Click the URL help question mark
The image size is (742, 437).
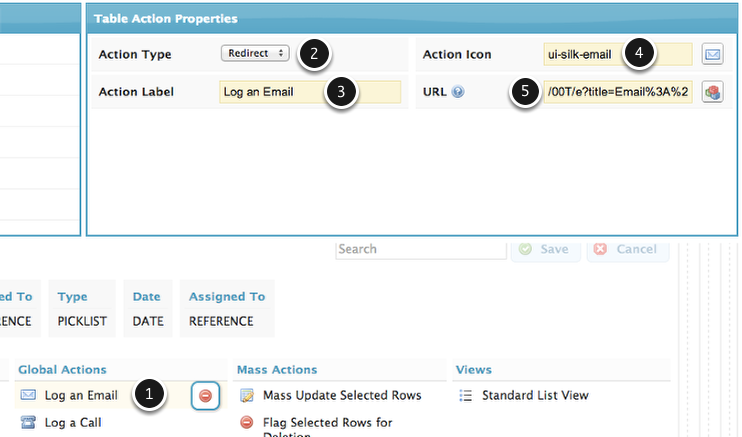tap(457, 92)
